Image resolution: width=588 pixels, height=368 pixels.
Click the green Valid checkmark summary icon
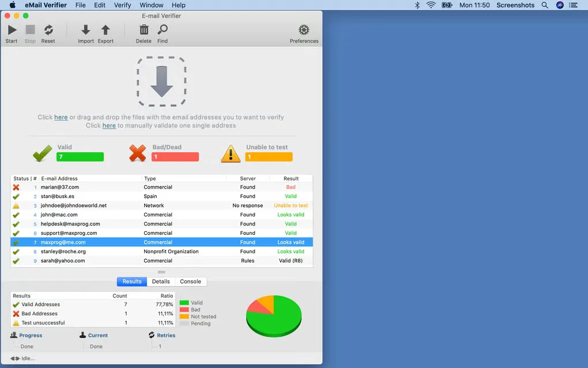[x=43, y=153]
